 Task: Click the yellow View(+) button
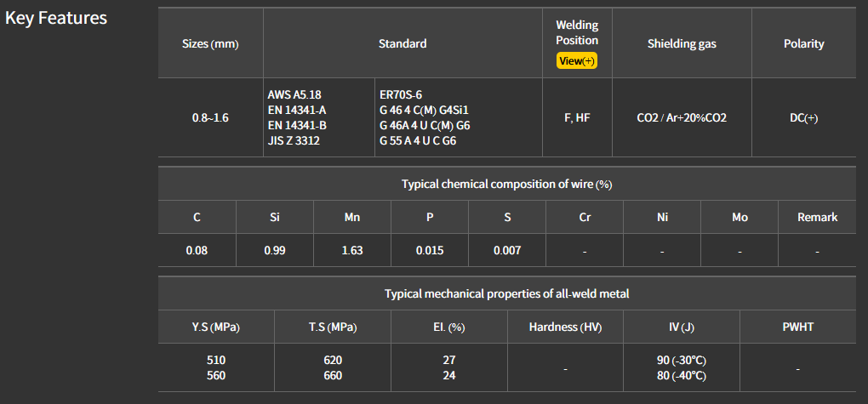pyautogui.click(x=577, y=61)
